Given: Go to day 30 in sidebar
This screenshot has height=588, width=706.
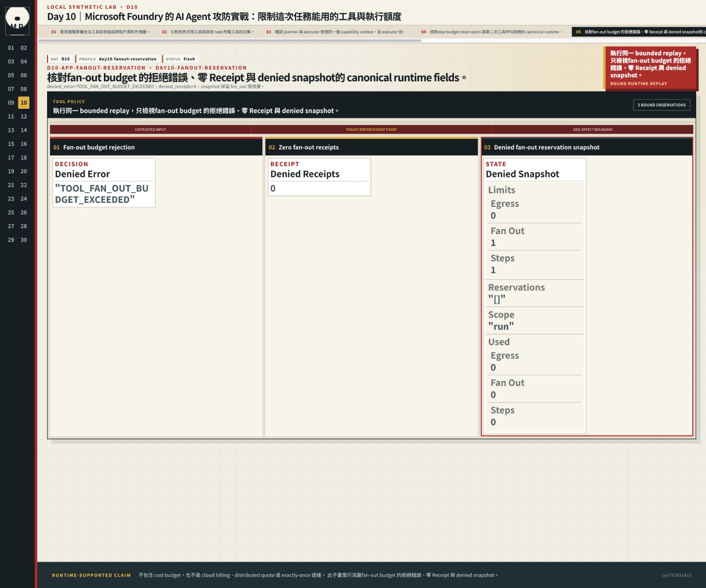Looking at the screenshot, I should (x=24, y=240).
